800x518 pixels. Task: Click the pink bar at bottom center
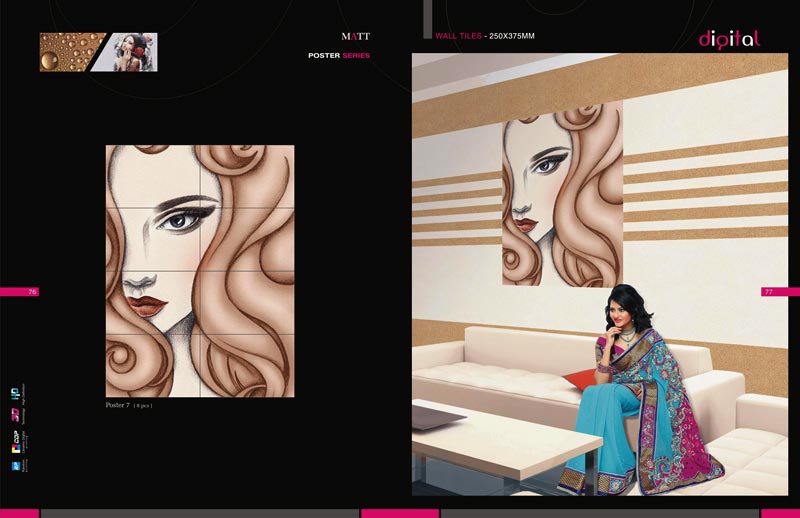pyautogui.click(x=399, y=513)
